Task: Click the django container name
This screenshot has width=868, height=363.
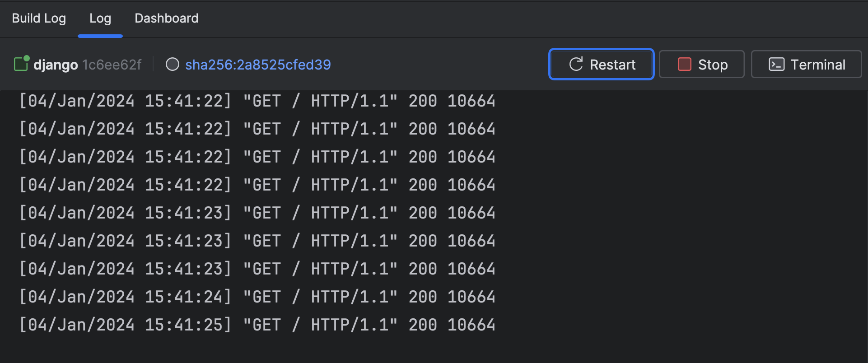Action: click(x=56, y=65)
